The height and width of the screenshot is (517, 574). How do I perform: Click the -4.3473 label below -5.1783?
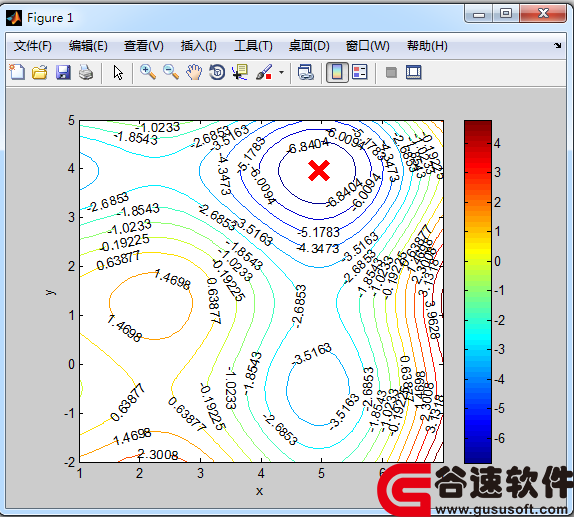coord(318,248)
